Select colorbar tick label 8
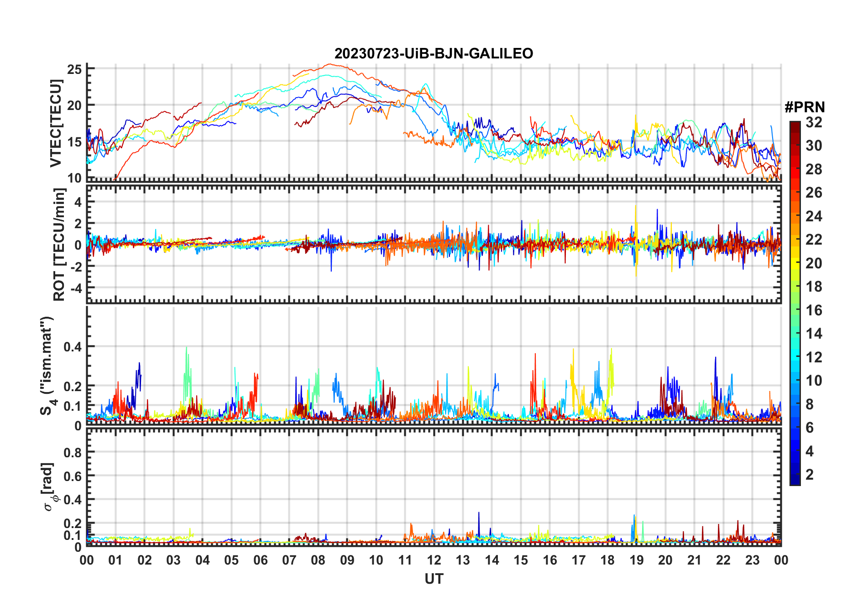Image resolution: width=868 pixels, height=607 pixels. (810, 404)
